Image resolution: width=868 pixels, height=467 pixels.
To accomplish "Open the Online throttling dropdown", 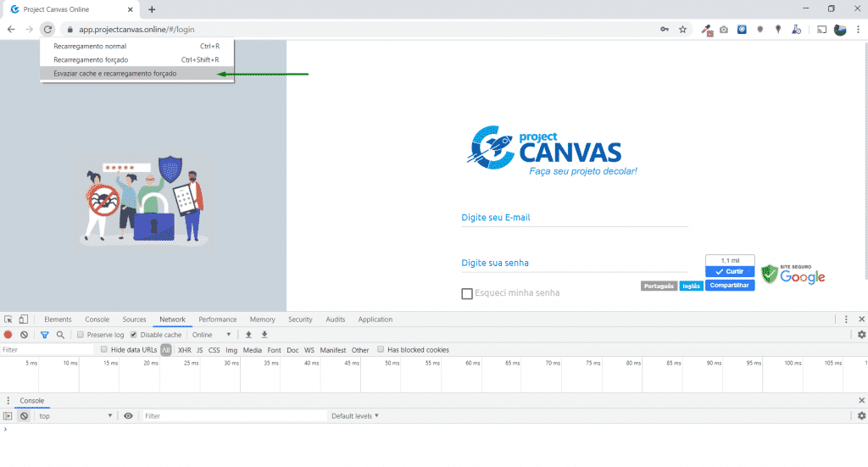I will [211, 335].
